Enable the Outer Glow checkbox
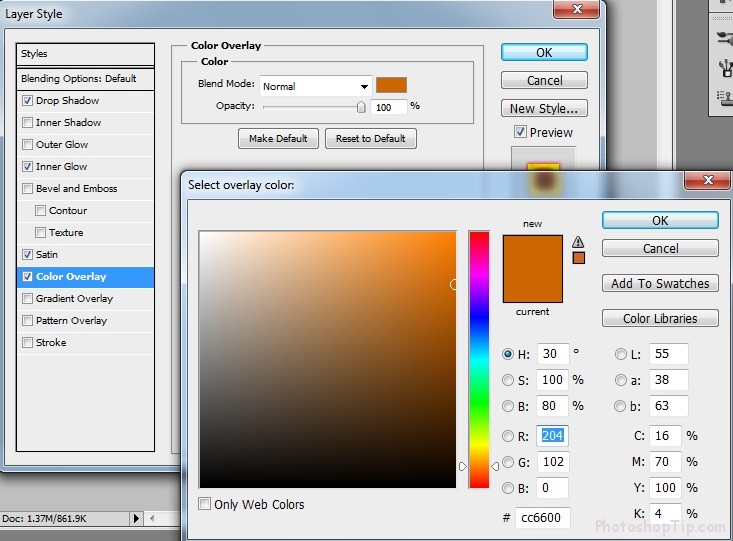The image size is (733, 541). point(28,144)
